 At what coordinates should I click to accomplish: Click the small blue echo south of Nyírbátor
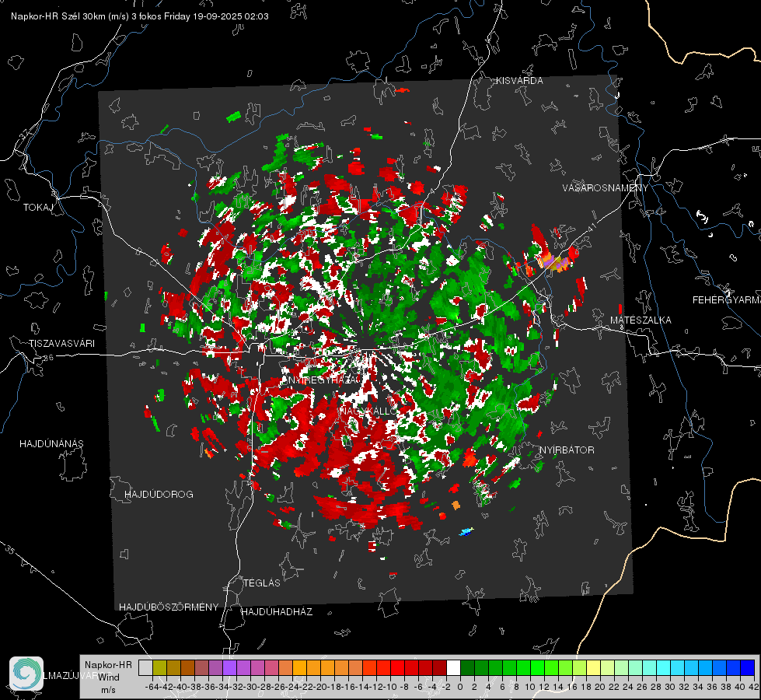click(466, 531)
